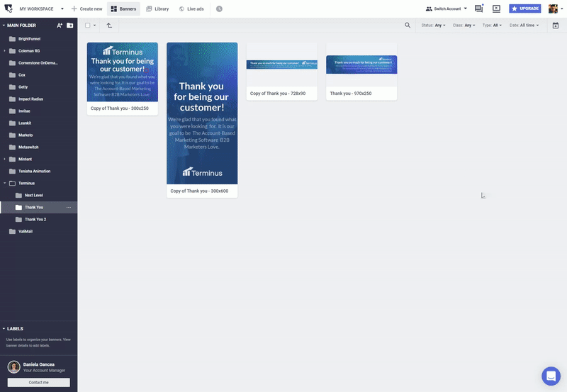Click Daniela Oancea account manager avatar
This screenshot has width=567, height=392.
[x=13, y=367]
